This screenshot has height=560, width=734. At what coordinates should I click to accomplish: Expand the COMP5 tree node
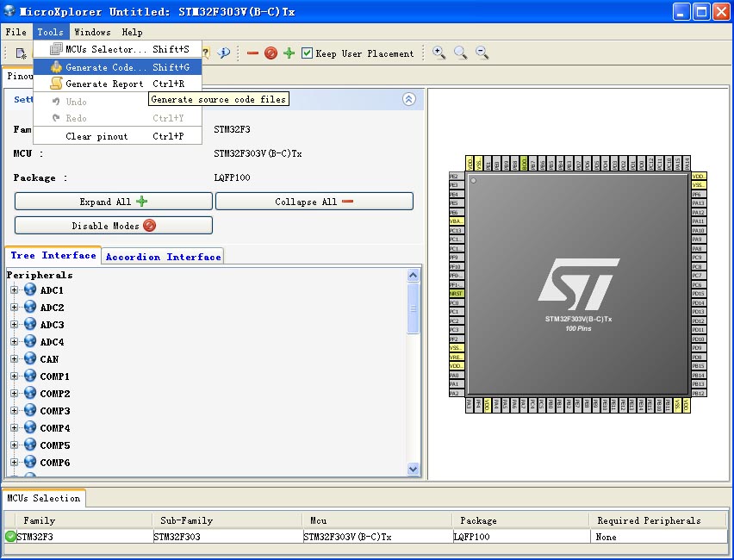pos(14,445)
